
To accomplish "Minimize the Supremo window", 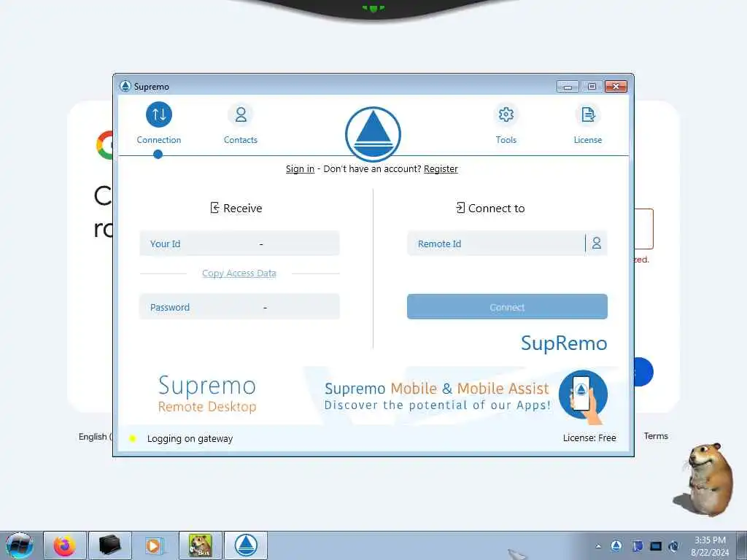I will tap(568, 87).
